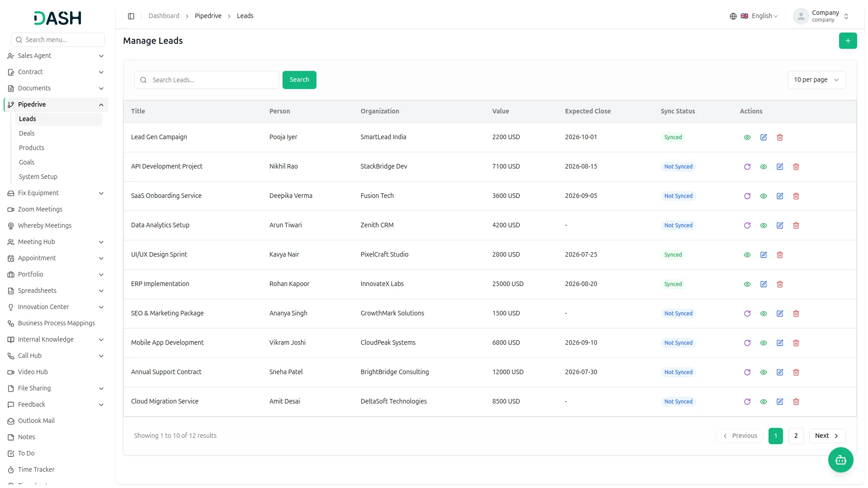
Task: View the ERP Implementation lead
Action: [747, 284]
